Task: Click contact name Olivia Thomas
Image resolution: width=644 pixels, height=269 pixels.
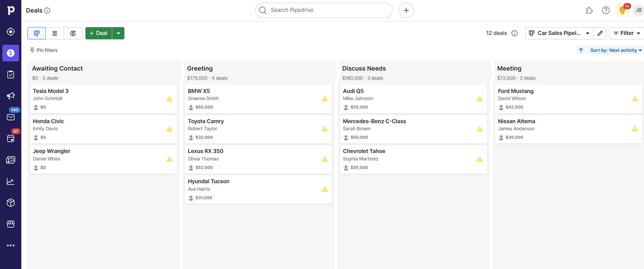Action: point(203,159)
